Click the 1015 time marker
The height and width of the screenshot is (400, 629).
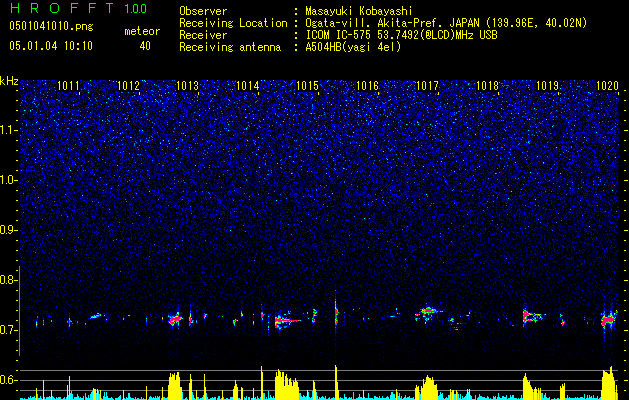click(x=307, y=85)
